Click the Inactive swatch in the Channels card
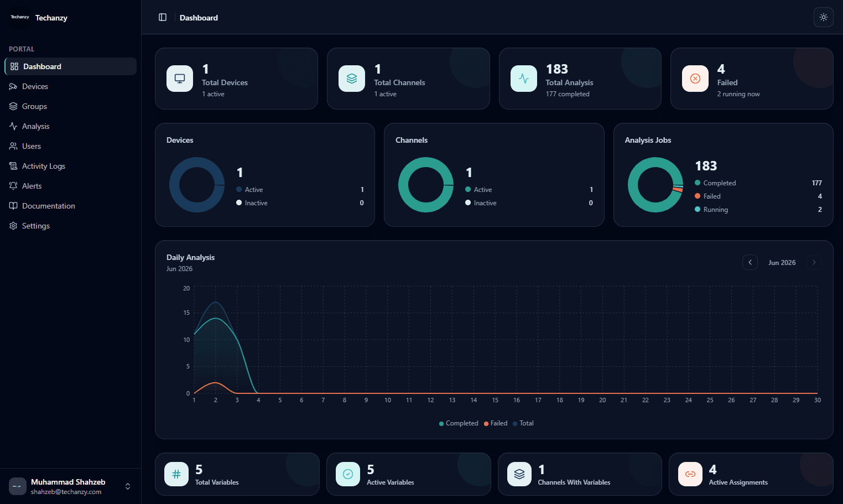The height and width of the screenshot is (504, 843). coord(468,202)
